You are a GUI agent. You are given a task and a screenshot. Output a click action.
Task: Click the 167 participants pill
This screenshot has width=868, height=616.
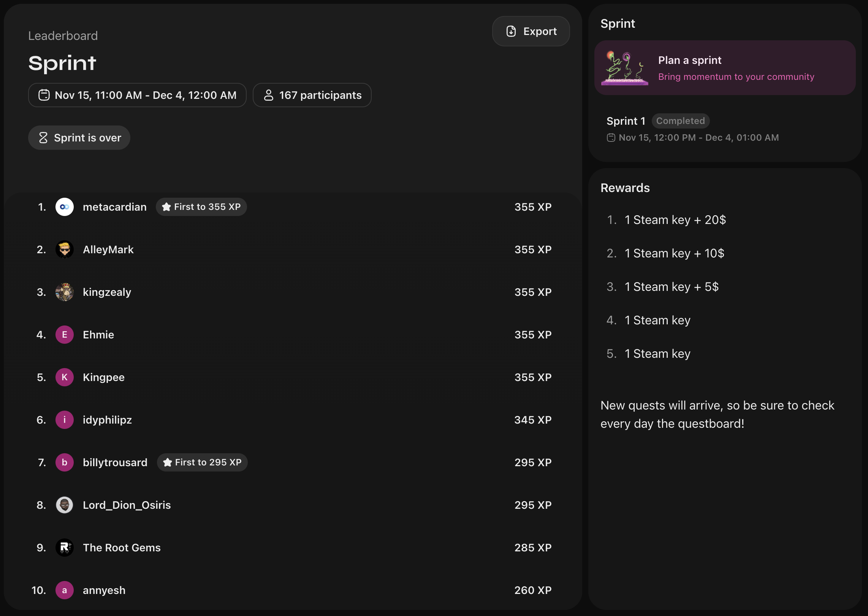click(312, 95)
